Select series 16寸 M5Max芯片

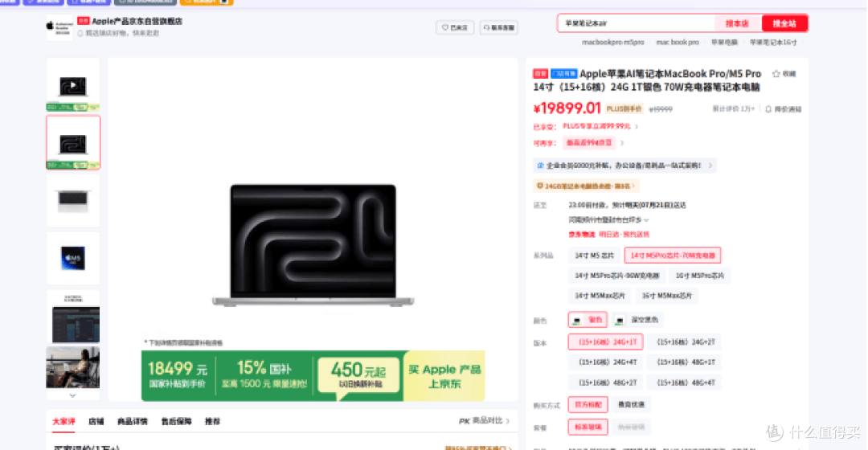click(x=666, y=296)
